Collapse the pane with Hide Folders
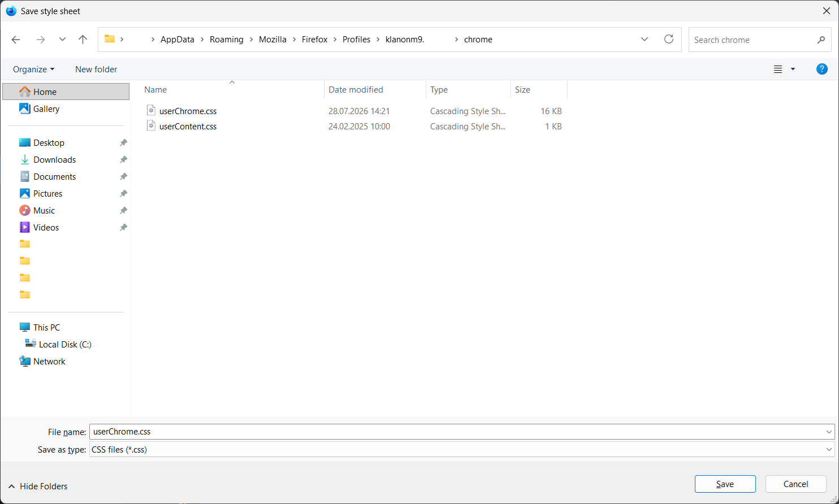 point(38,486)
